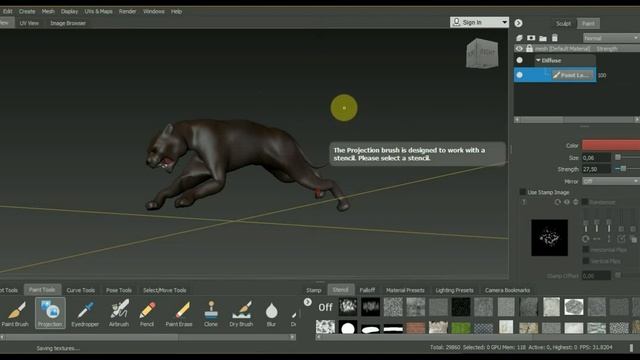The width and height of the screenshot is (640, 360).
Task: Open the Windows menu
Action: coord(153,11)
